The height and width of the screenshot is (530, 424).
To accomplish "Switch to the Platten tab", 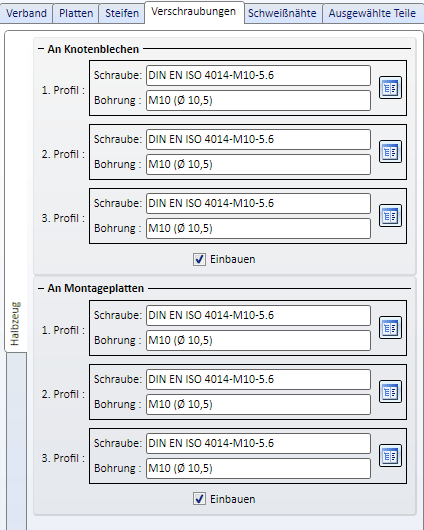I will coord(76,14).
